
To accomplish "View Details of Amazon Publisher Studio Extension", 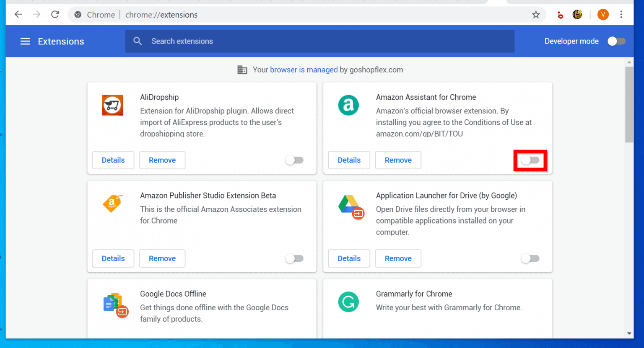I will tap(113, 258).
